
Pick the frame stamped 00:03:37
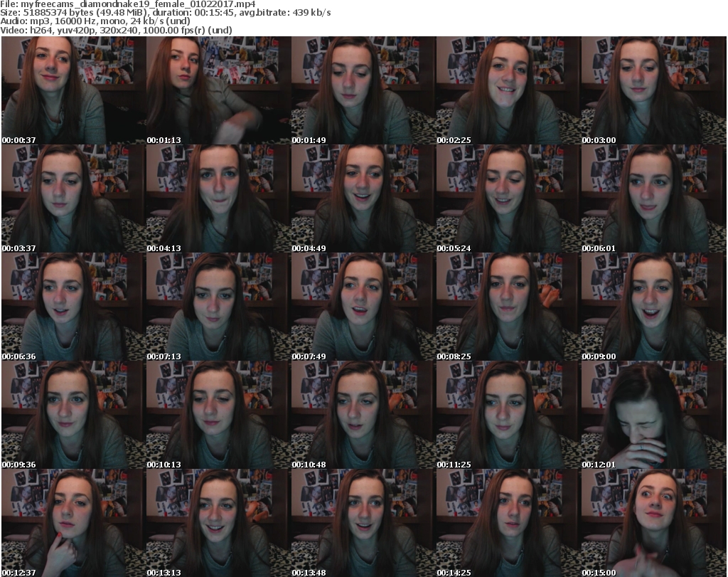click(x=74, y=198)
